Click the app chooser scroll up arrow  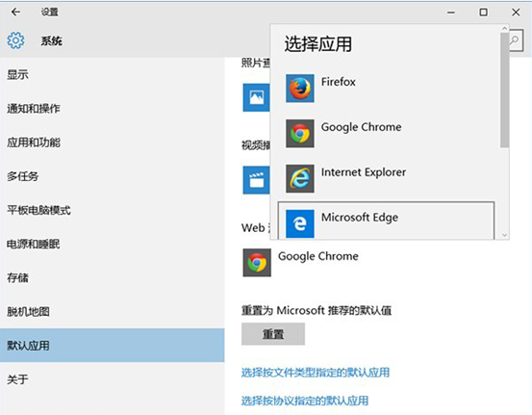pyautogui.click(x=504, y=29)
